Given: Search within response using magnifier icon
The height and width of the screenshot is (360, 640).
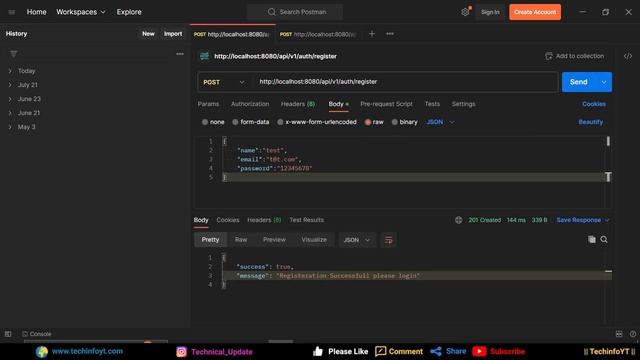Looking at the screenshot, I should (x=604, y=240).
